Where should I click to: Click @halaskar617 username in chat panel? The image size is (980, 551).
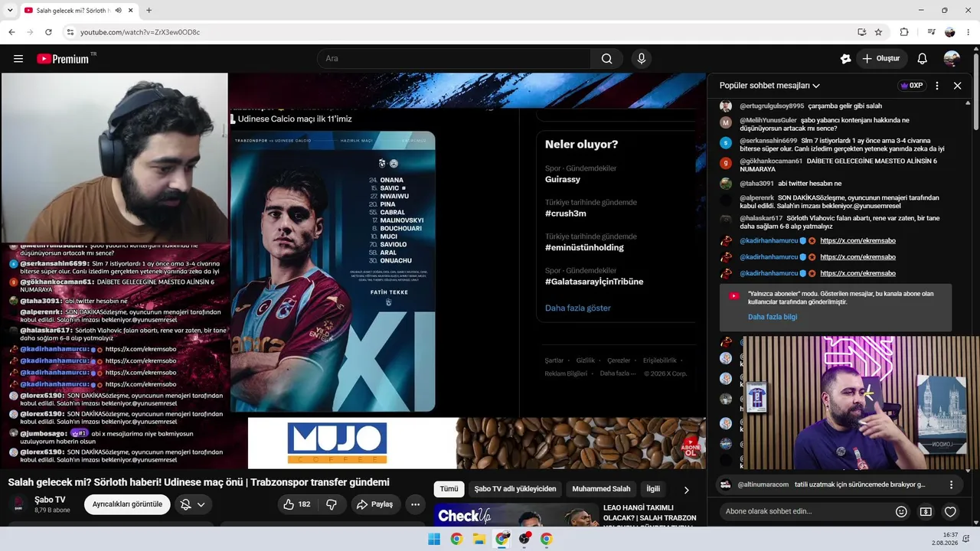761,219
